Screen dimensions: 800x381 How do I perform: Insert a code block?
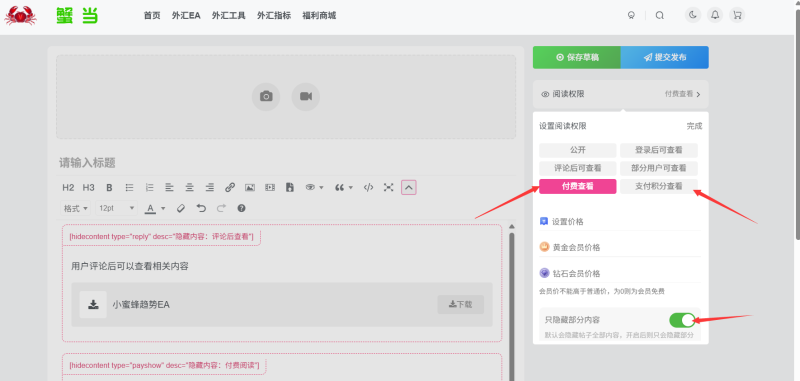(368, 188)
